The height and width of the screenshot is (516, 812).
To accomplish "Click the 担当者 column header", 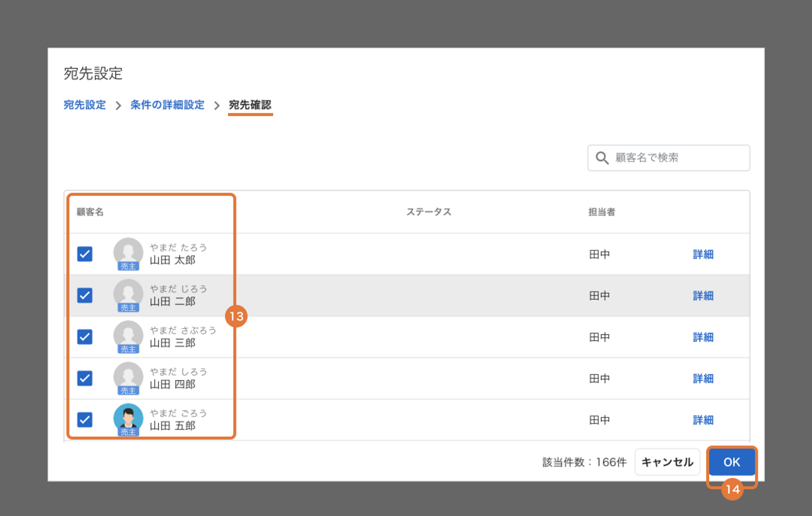I will click(602, 212).
